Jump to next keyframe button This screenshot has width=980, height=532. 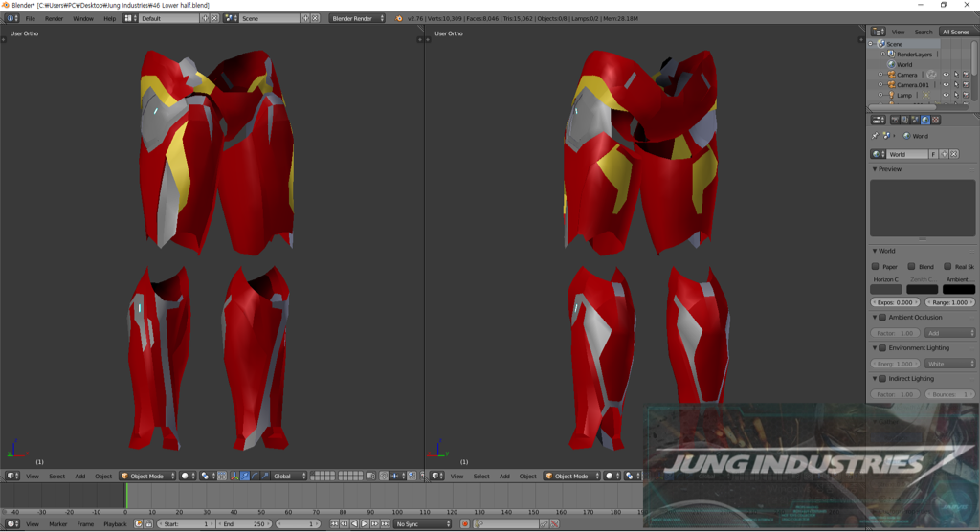tap(374, 524)
